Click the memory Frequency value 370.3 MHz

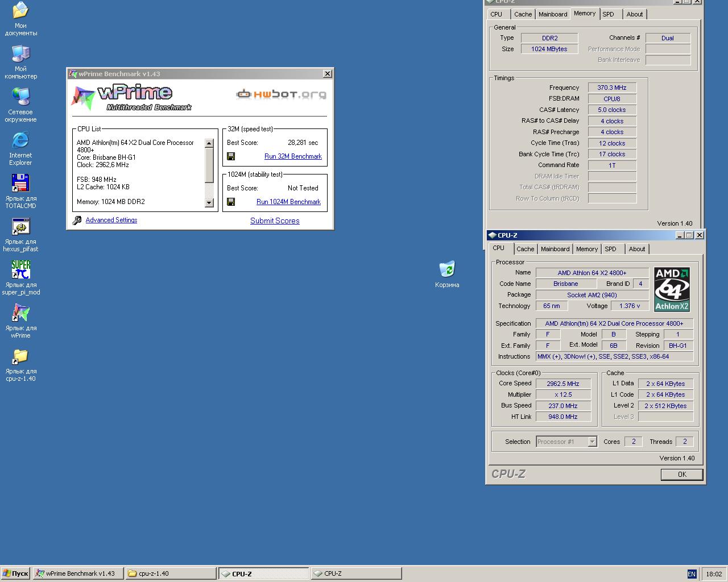[x=612, y=88]
